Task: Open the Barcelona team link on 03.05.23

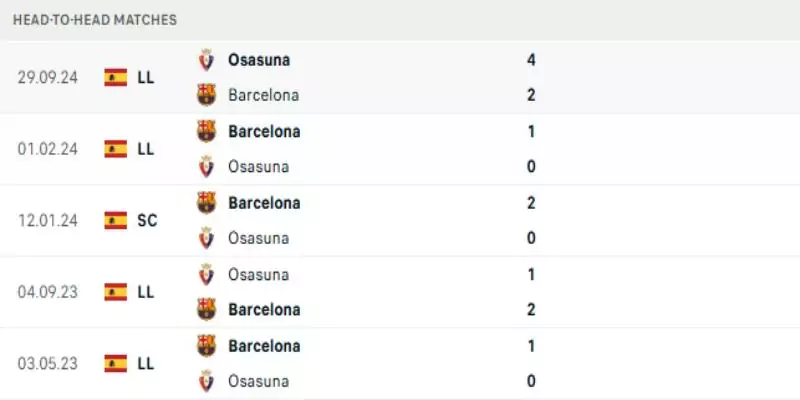Action: pos(264,346)
